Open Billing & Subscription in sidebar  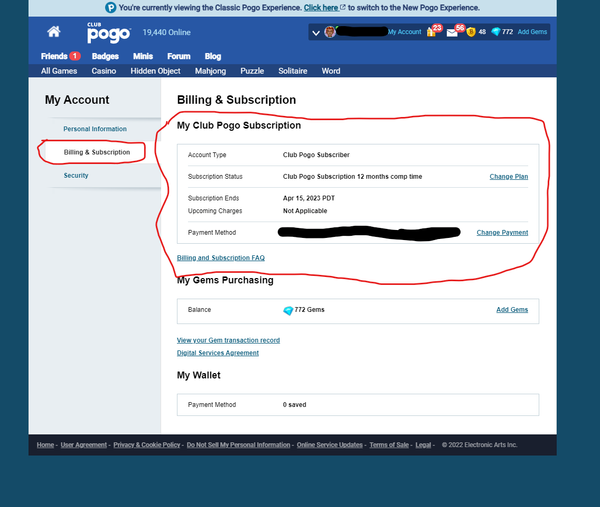pyautogui.click(x=97, y=152)
